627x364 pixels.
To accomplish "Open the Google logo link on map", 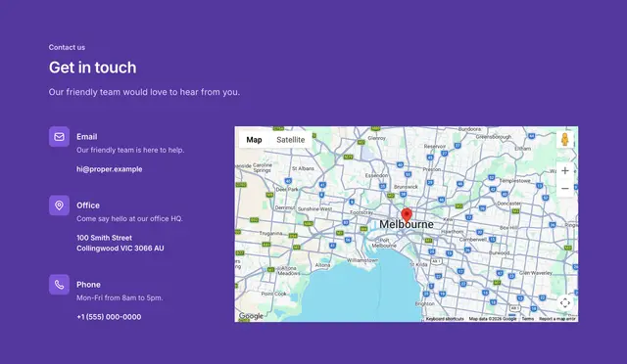I will [251, 316].
